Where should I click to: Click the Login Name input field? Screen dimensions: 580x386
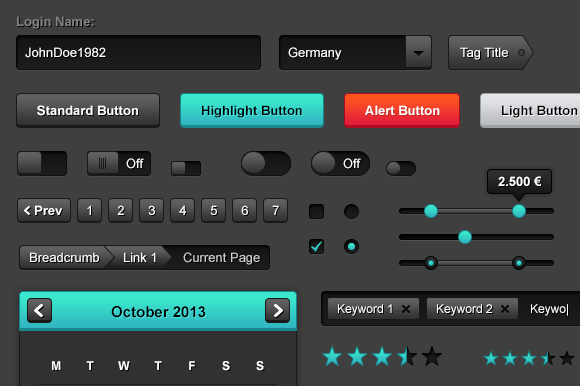tap(139, 53)
